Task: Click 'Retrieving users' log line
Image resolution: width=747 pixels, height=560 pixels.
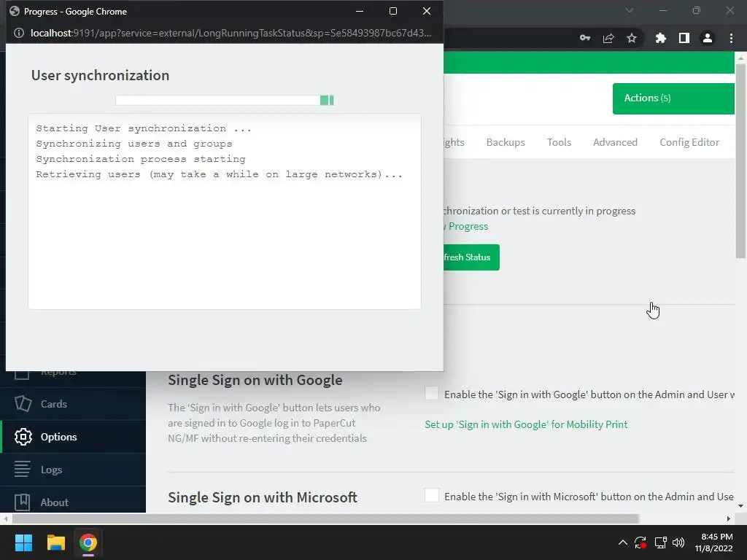Action: [219, 174]
